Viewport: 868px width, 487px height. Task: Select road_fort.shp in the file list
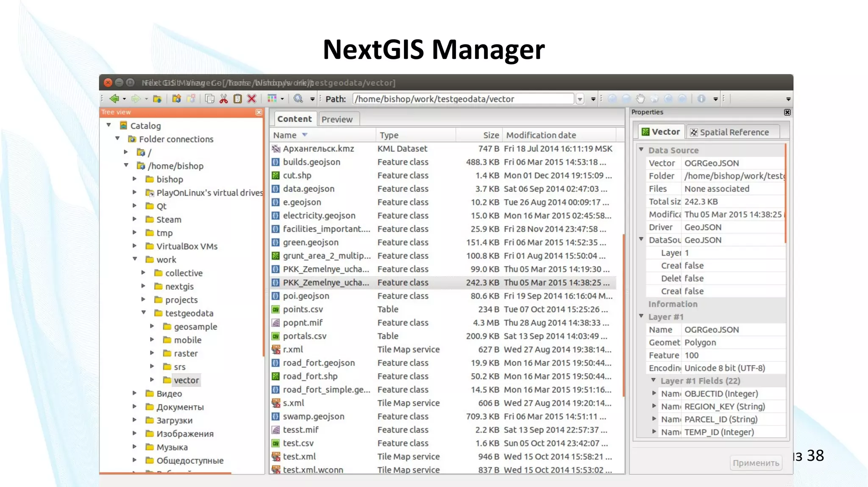click(x=443, y=376)
